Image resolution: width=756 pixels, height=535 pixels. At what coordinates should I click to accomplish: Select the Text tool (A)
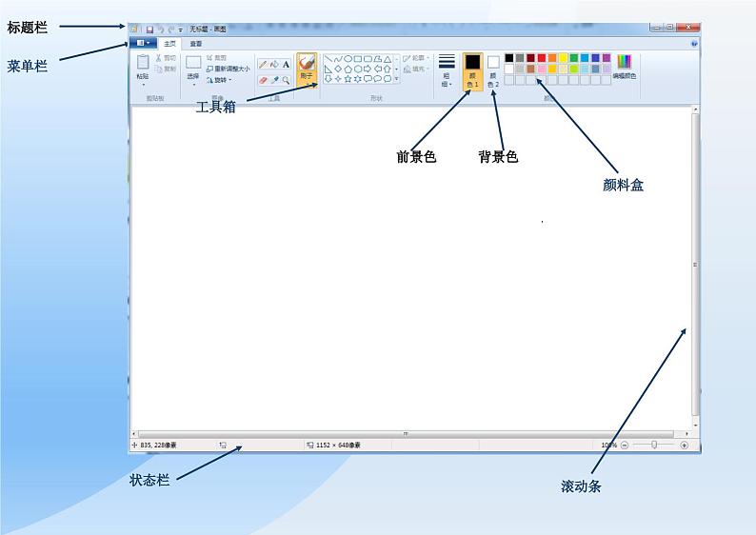click(x=286, y=64)
